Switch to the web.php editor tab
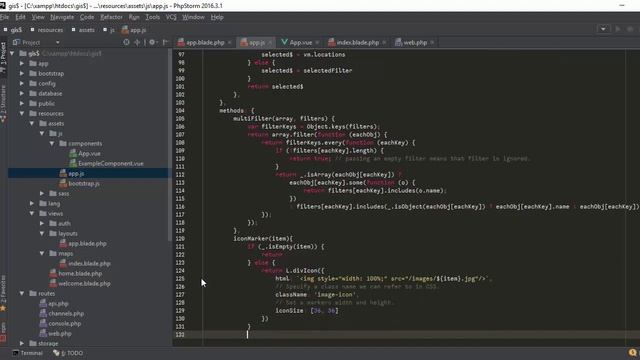Viewport: 640px width, 360px height. pos(415,42)
